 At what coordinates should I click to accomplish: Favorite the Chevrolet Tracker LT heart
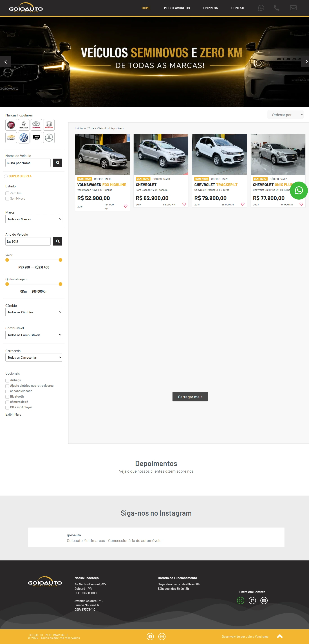pyautogui.click(x=243, y=204)
